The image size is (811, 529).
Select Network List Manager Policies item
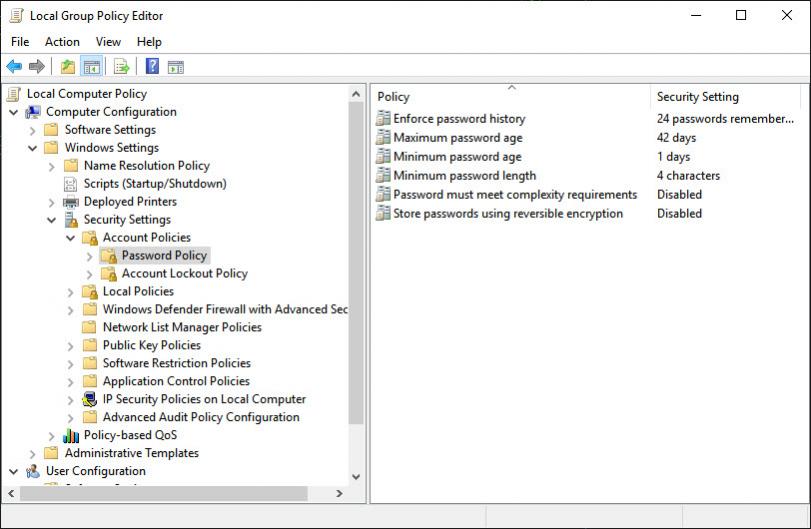(x=182, y=327)
